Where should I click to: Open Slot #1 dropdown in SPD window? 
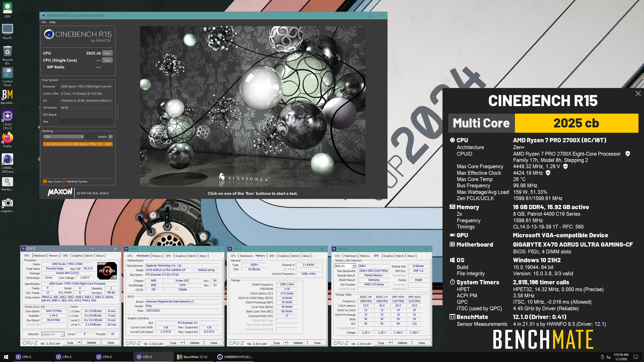345,266
